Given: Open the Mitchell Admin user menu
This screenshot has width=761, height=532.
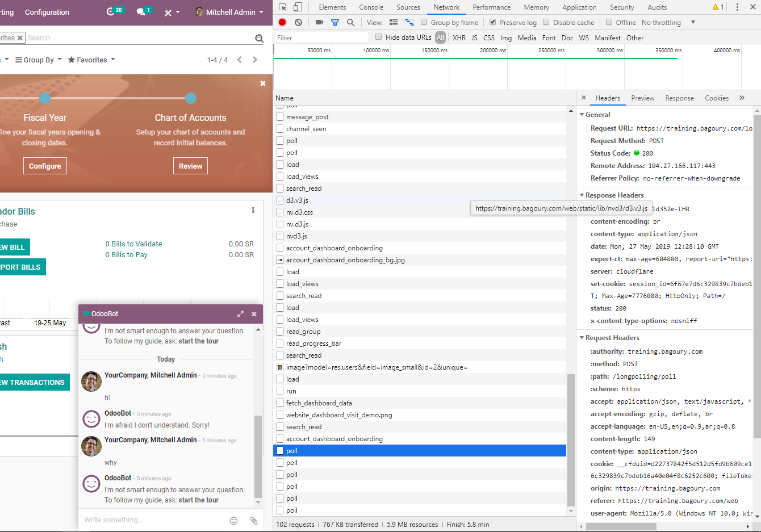Looking at the screenshot, I should (x=229, y=12).
